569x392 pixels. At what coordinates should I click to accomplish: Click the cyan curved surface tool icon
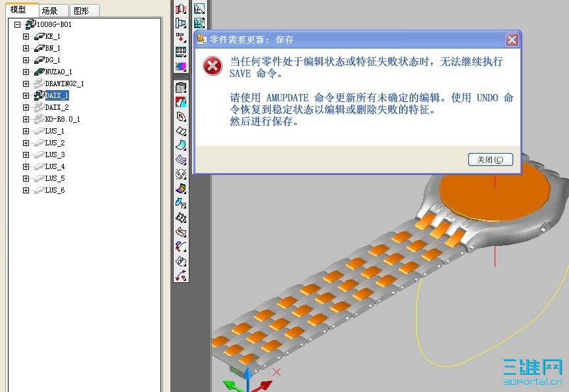(181, 145)
